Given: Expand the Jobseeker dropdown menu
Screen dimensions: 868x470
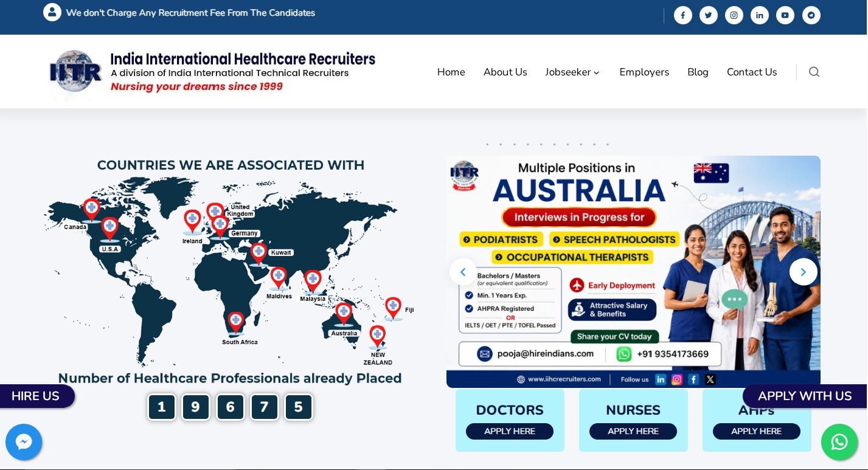Looking at the screenshot, I should point(572,72).
